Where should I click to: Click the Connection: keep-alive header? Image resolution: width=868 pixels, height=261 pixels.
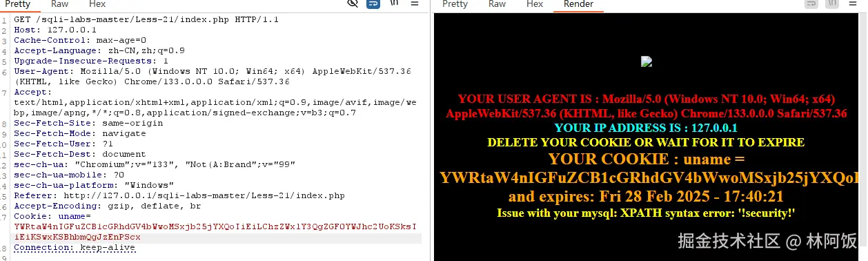point(75,248)
